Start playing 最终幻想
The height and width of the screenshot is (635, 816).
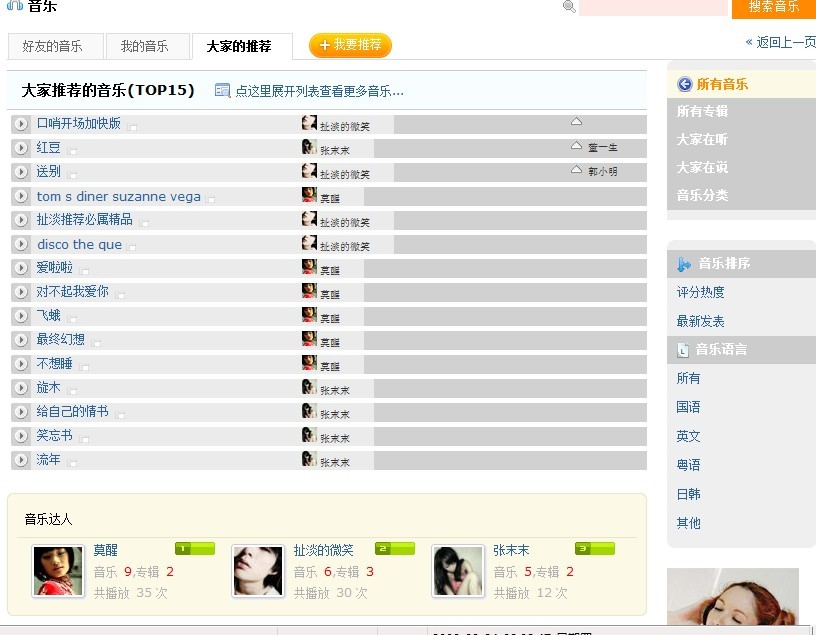click(21, 339)
